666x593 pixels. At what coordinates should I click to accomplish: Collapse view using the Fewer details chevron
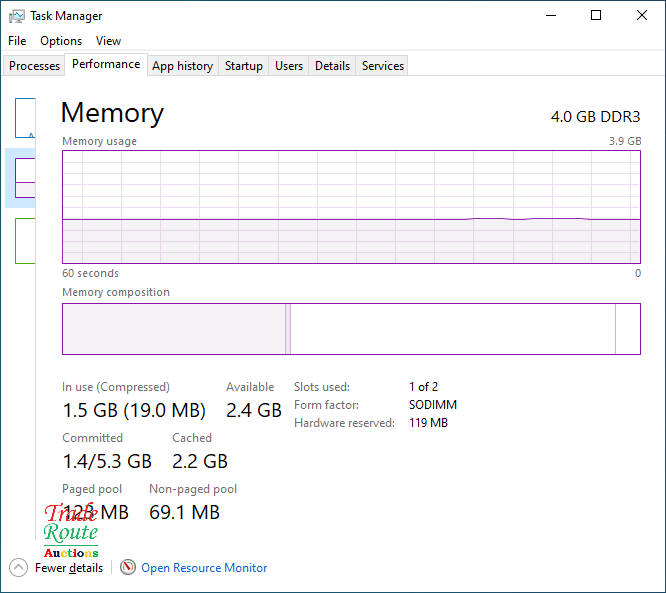[x=18, y=567]
